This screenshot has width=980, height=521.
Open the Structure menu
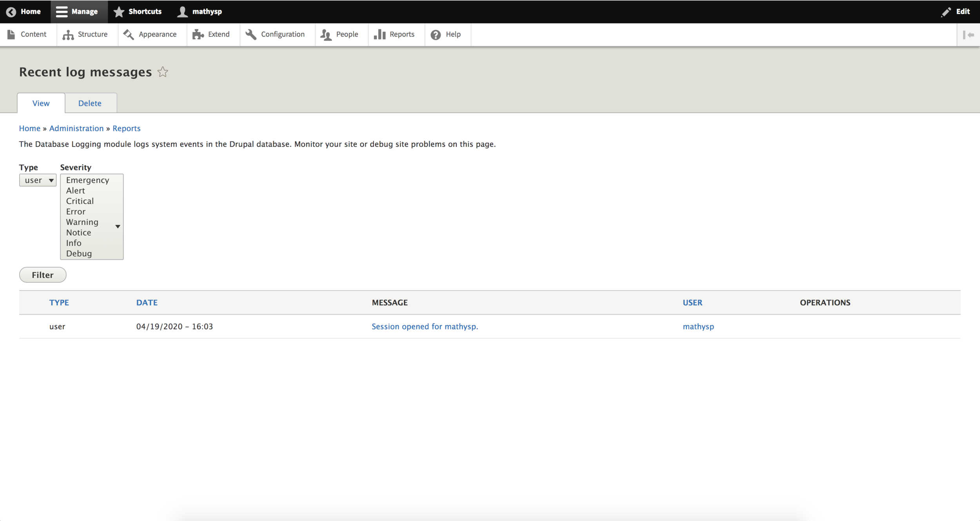pos(85,34)
